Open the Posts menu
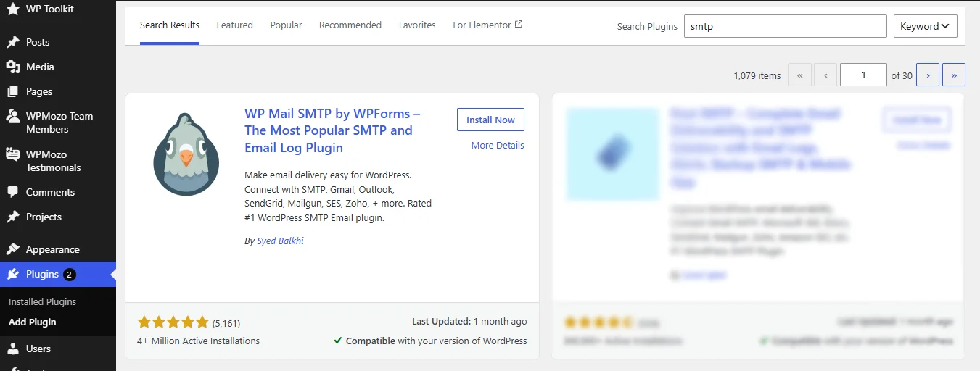Viewport: 980px width, 371px height. 58,42
